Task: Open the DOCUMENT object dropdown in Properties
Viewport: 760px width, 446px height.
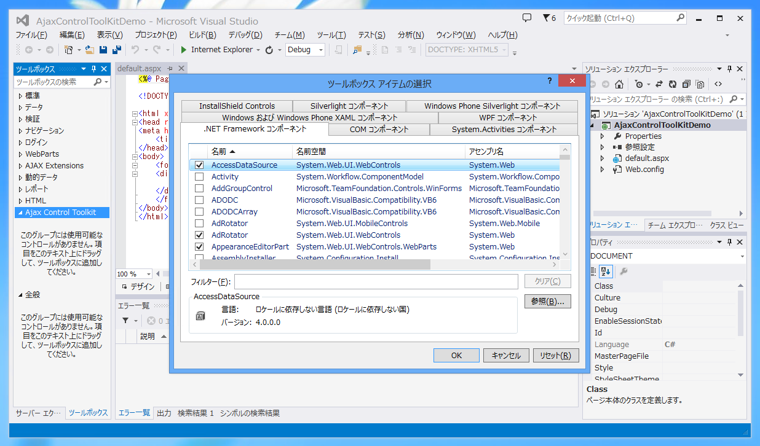Action: [x=742, y=256]
